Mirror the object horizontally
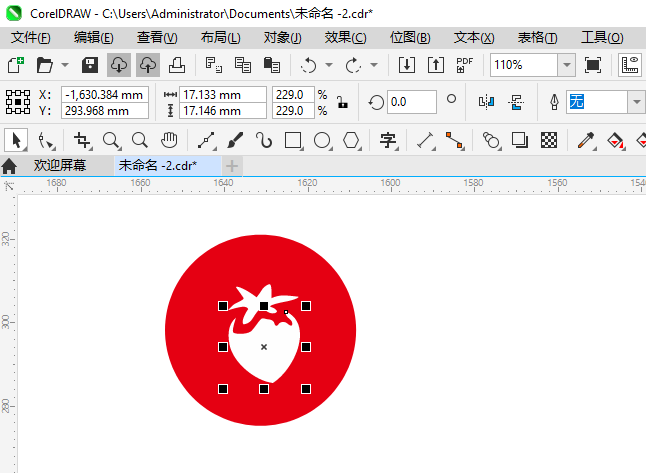The width and height of the screenshot is (646, 473). (486, 102)
